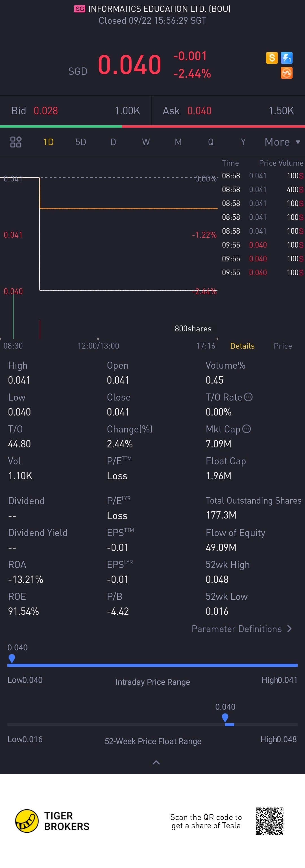
Task: Tap the info icon beside Mkt Cap
Action: pos(247,428)
